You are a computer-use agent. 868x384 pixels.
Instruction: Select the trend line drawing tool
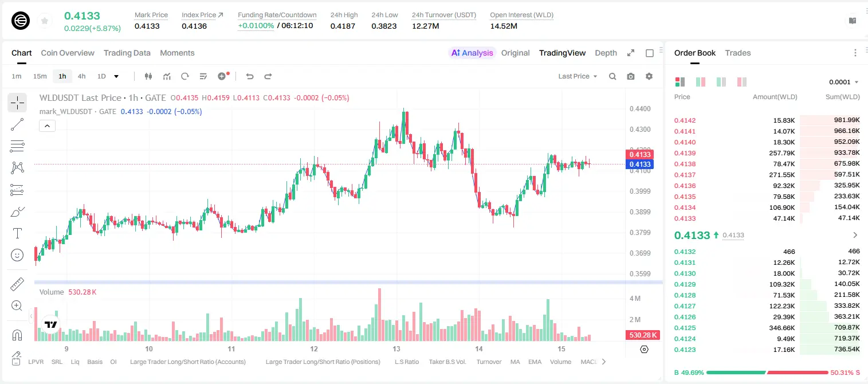pyautogui.click(x=17, y=124)
